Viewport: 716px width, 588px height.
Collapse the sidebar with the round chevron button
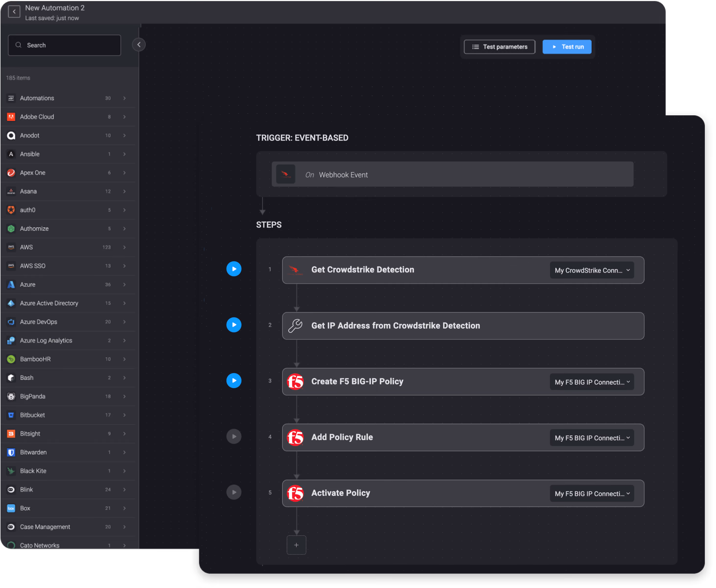(139, 45)
